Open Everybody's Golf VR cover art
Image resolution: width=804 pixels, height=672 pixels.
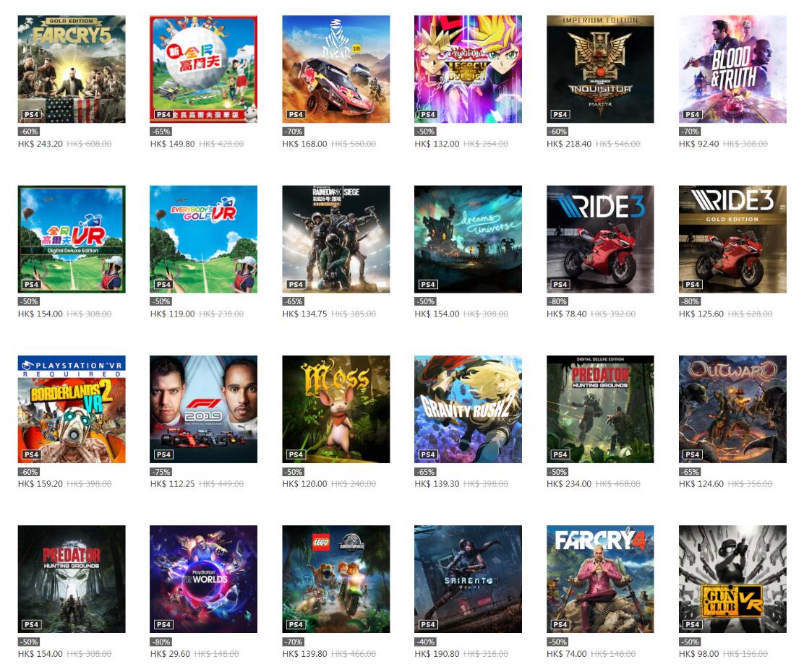(204, 239)
